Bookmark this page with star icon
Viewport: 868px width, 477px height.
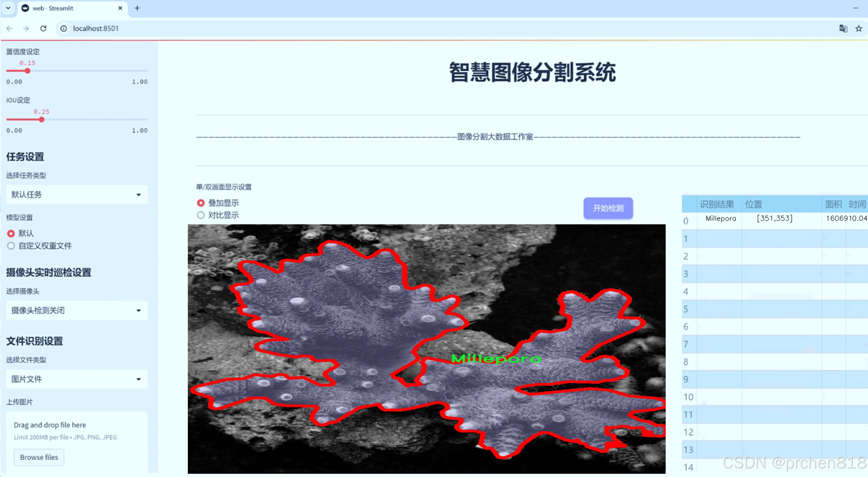[x=858, y=28]
